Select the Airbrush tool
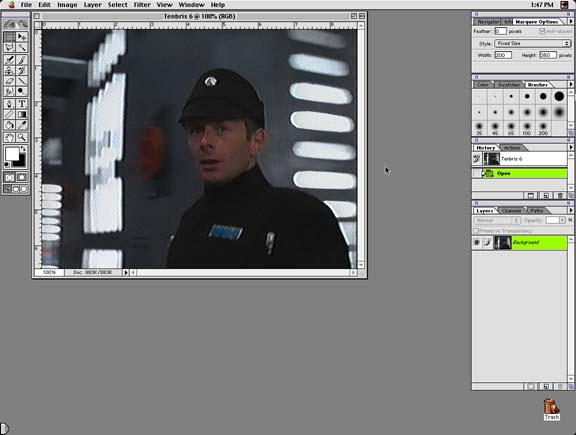The width and height of the screenshot is (576, 435). pyautogui.click(x=10, y=60)
